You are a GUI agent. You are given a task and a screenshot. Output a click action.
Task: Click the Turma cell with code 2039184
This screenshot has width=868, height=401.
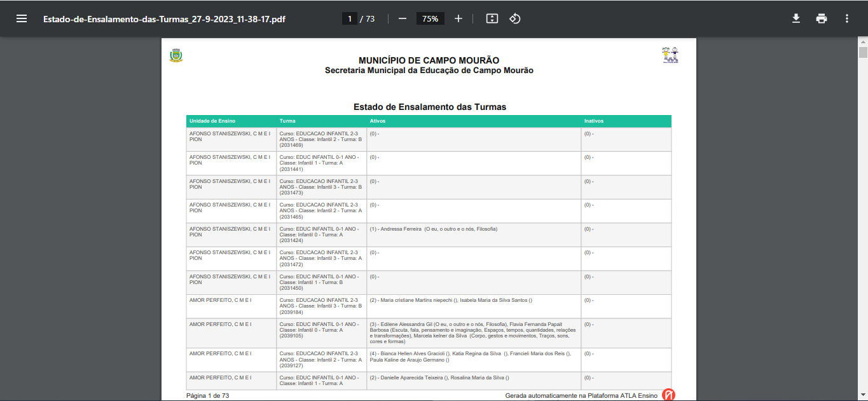click(x=321, y=306)
